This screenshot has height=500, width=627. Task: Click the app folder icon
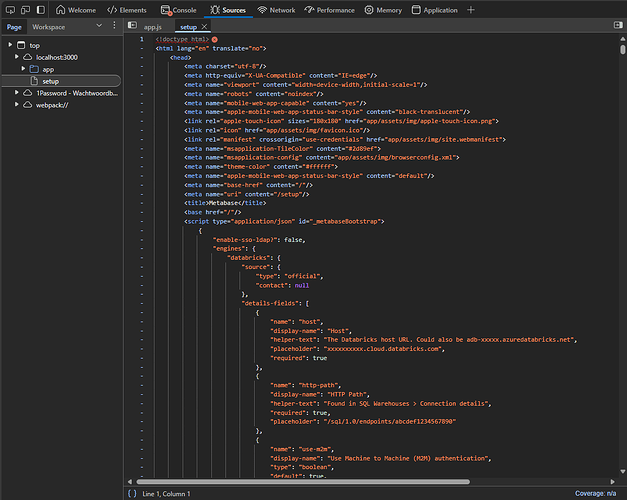pos(34,69)
